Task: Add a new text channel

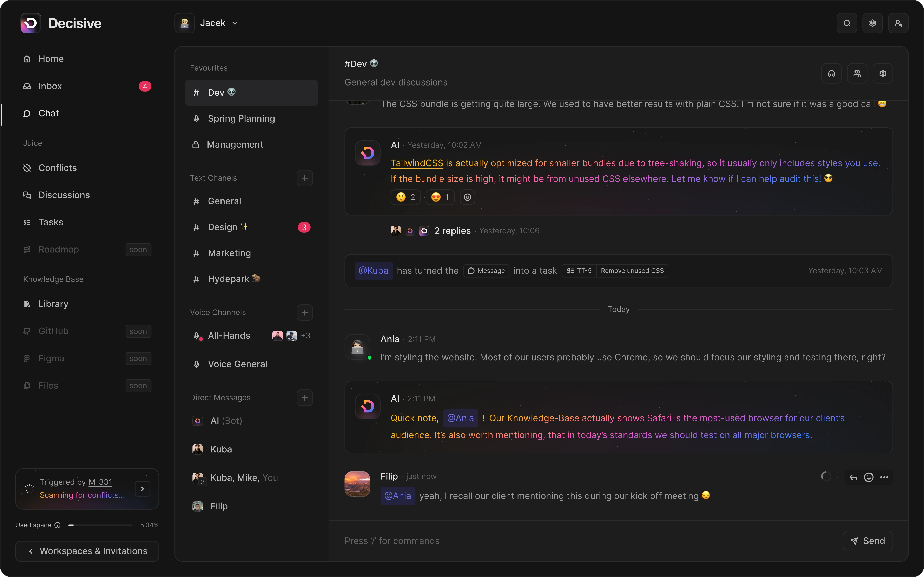Action: tap(304, 178)
